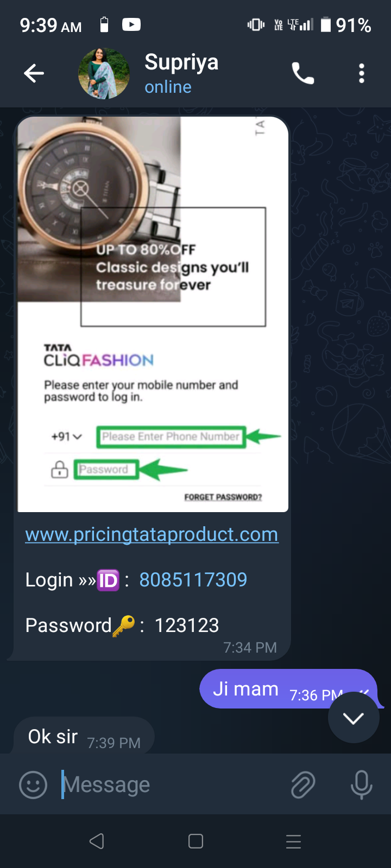
Task: Open the Tata CLiQ Fashion image
Action: click(x=153, y=314)
